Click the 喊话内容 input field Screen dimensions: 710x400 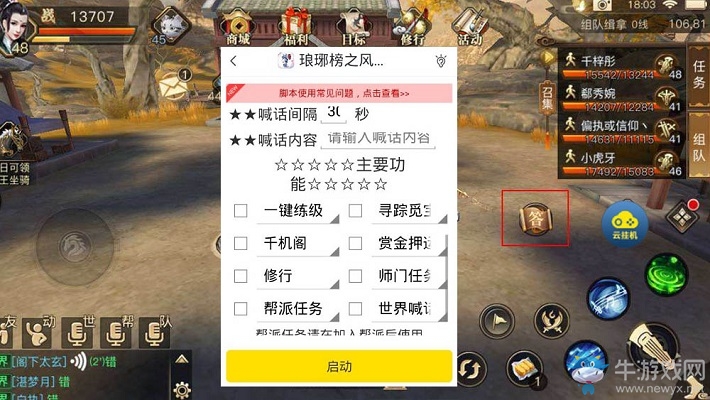coord(378,139)
